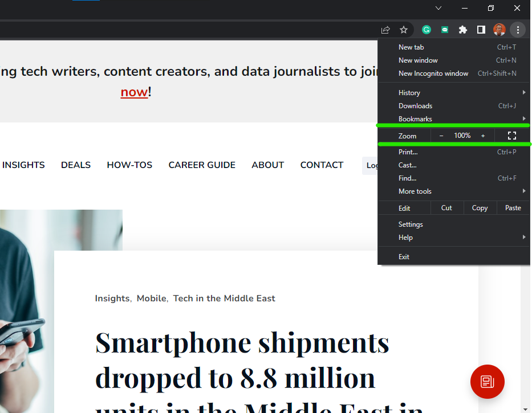Click Cut in the Edit row
532x413 pixels.
point(446,208)
